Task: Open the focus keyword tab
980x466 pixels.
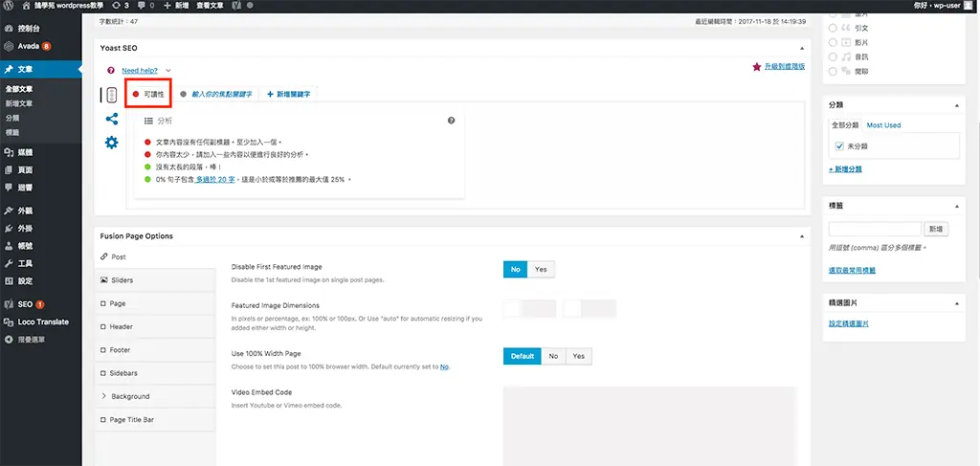Action: (215, 95)
